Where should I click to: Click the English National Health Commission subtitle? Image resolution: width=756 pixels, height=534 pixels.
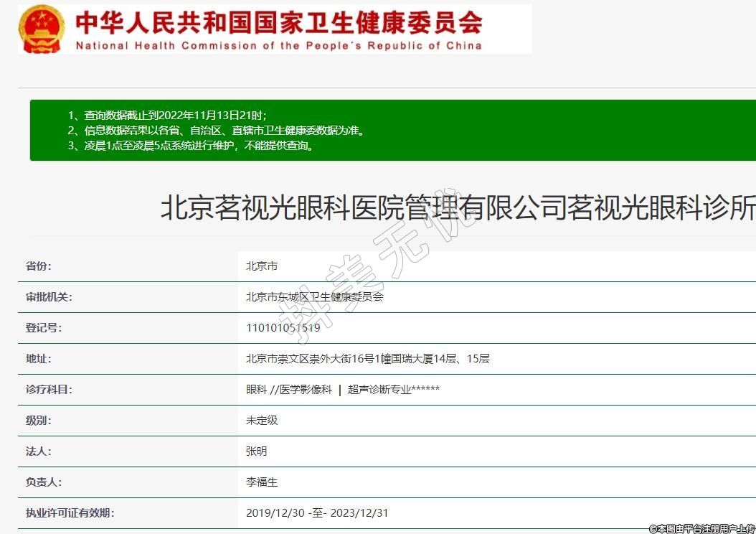click(278, 45)
